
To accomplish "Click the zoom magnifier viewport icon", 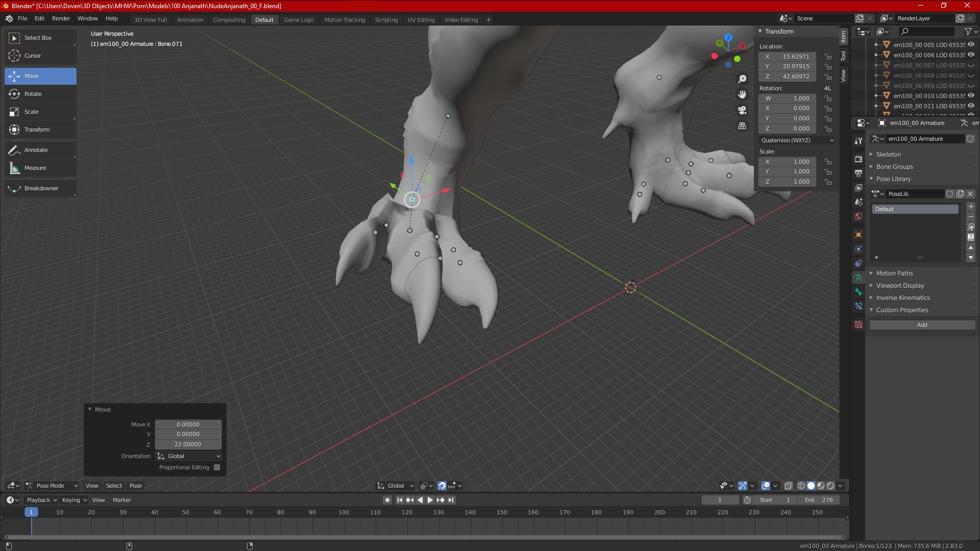I will 742,79.
